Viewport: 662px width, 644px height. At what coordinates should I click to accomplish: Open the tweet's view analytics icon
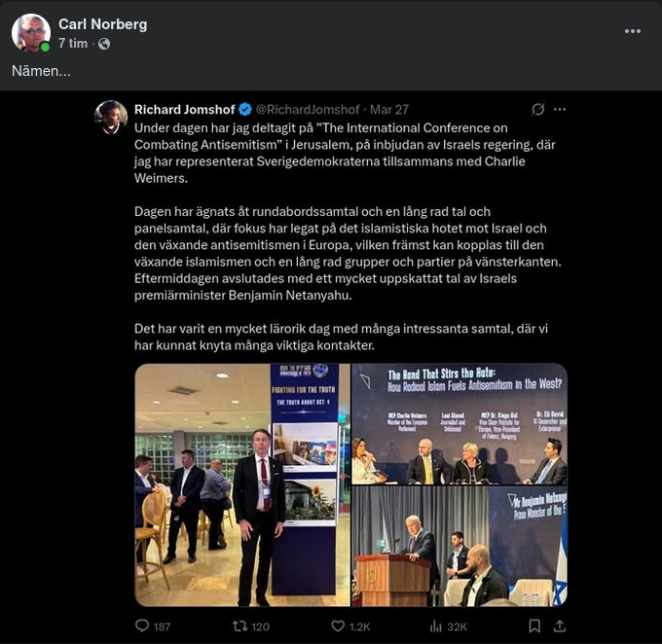click(x=433, y=626)
